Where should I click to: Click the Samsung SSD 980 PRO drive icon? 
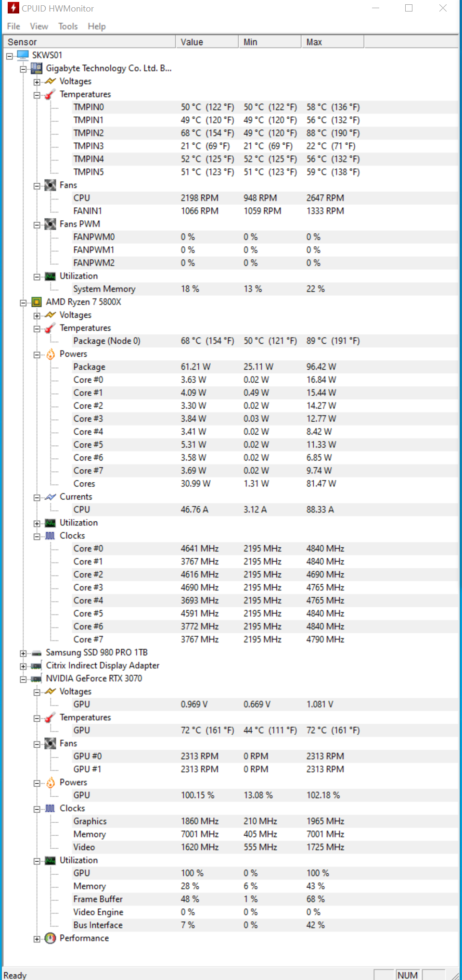pos(37,653)
